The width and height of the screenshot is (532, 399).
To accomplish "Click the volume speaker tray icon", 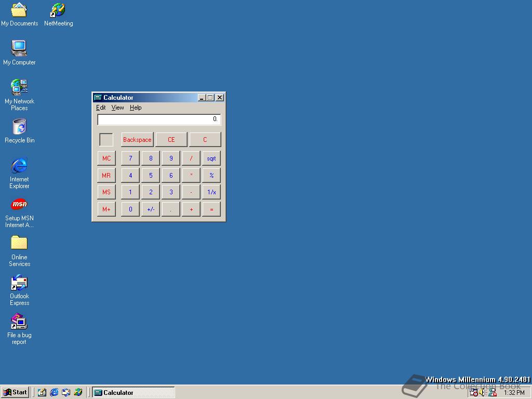I will pos(483,393).
